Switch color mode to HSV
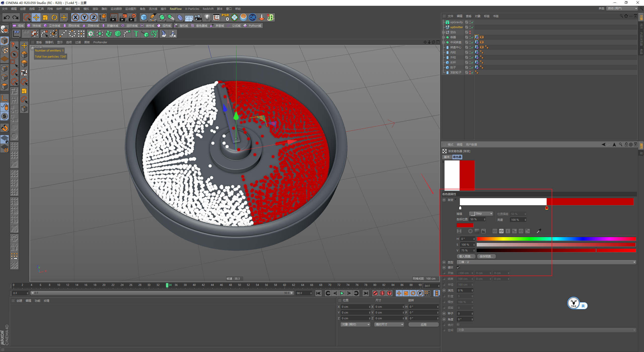The width and height of the screenshot is (644, 352). click(x=501, y=231)
